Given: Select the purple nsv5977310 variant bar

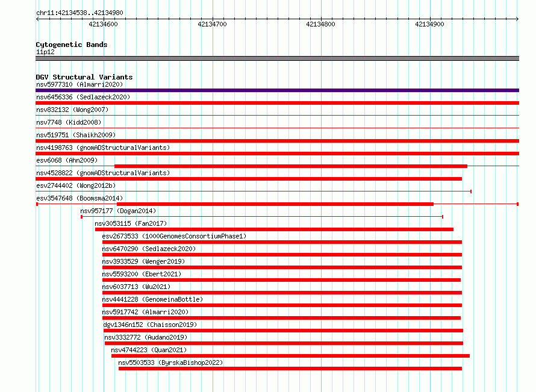Looking at the screenshot, I should 277,90.
